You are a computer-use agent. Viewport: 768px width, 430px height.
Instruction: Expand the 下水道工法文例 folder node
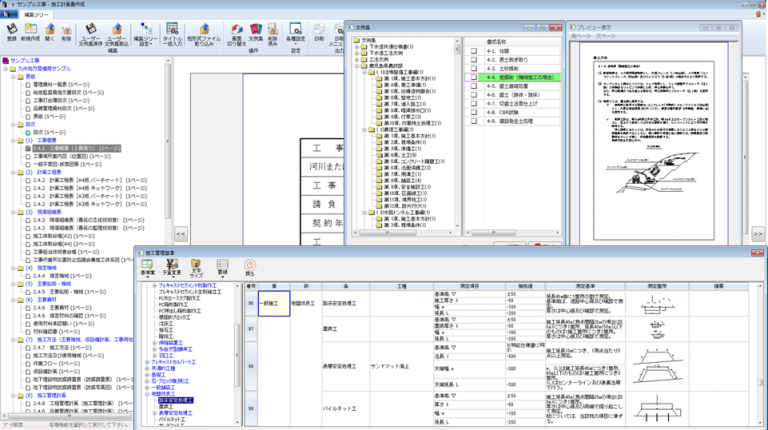(355, 53)
